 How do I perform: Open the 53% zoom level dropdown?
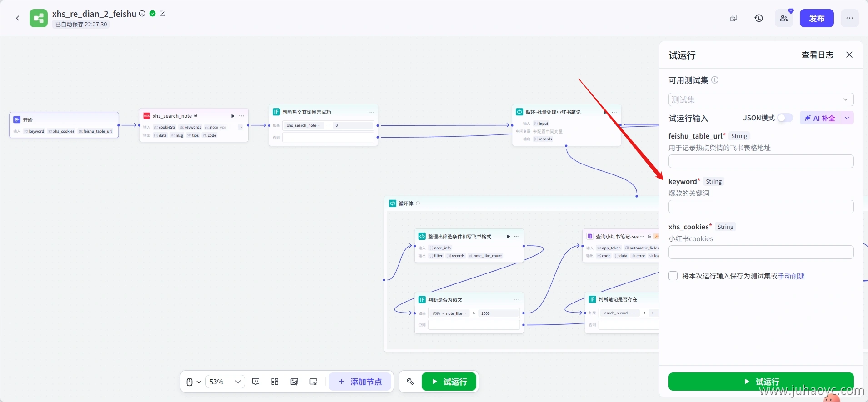[225, 382]
